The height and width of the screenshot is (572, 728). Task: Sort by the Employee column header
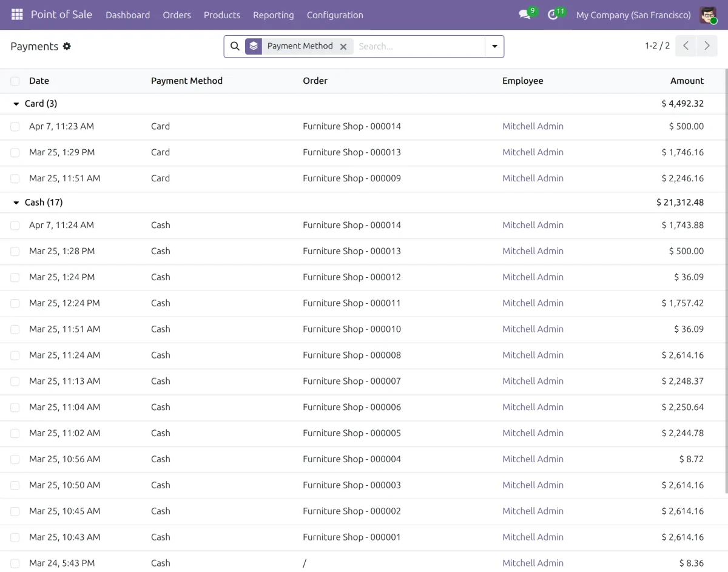pos(522,81)
